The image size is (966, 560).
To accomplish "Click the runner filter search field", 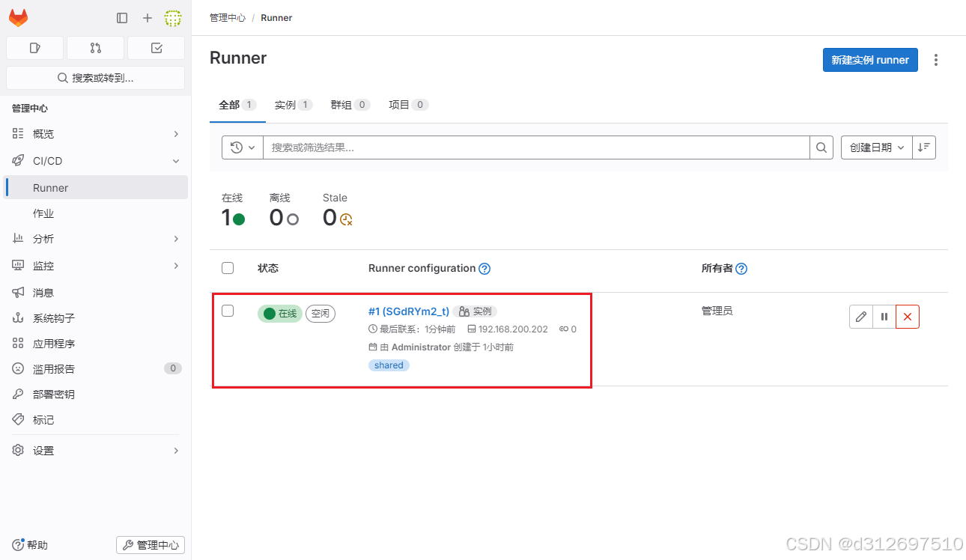I will tap(536, 147).
